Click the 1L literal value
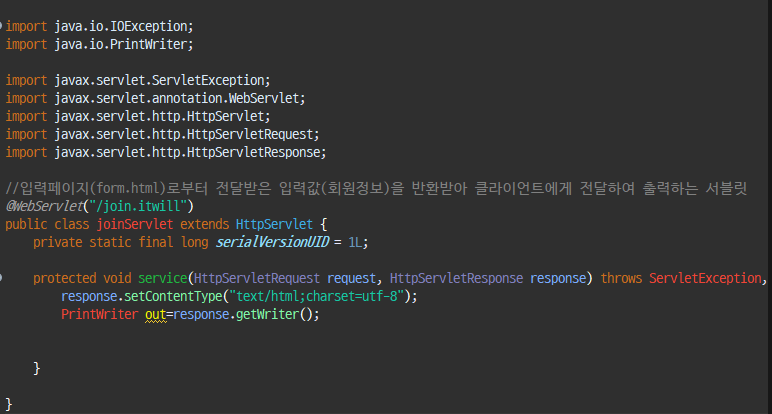The width and height of the screenshot is (772, 414). pyautogui.click(x=355, y=242)
